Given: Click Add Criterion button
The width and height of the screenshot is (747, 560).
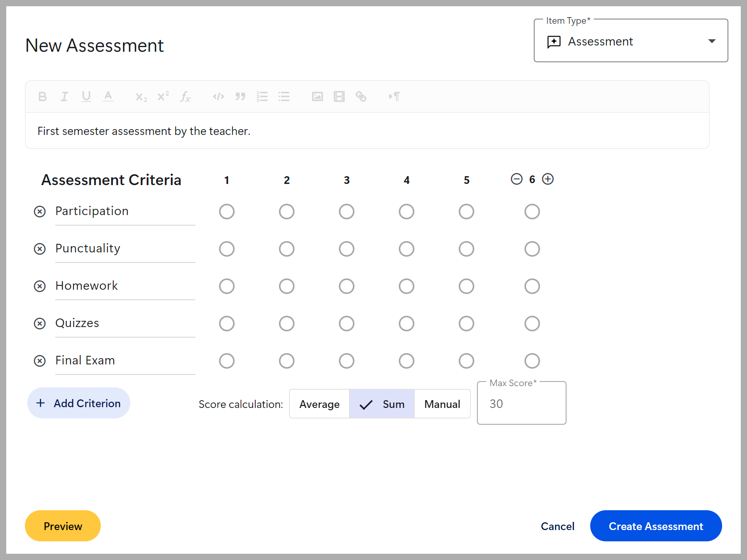Looking at the screenshot, I should 79,403.
